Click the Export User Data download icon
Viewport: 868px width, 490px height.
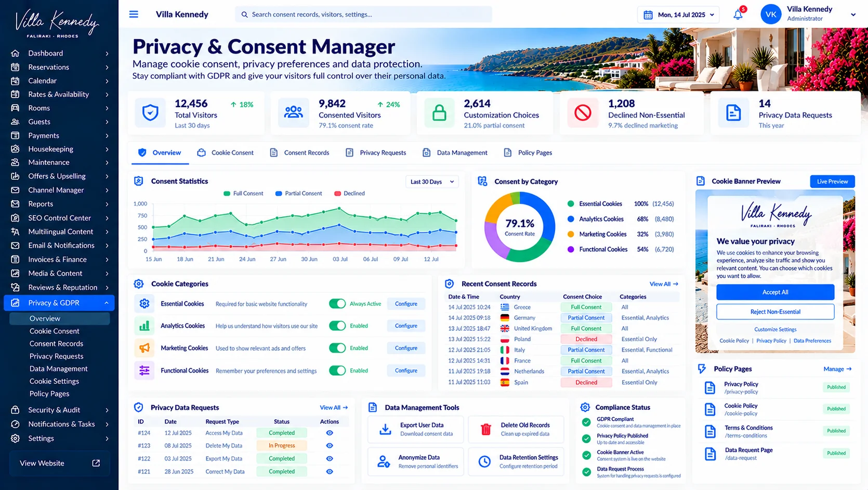point(385,429)
